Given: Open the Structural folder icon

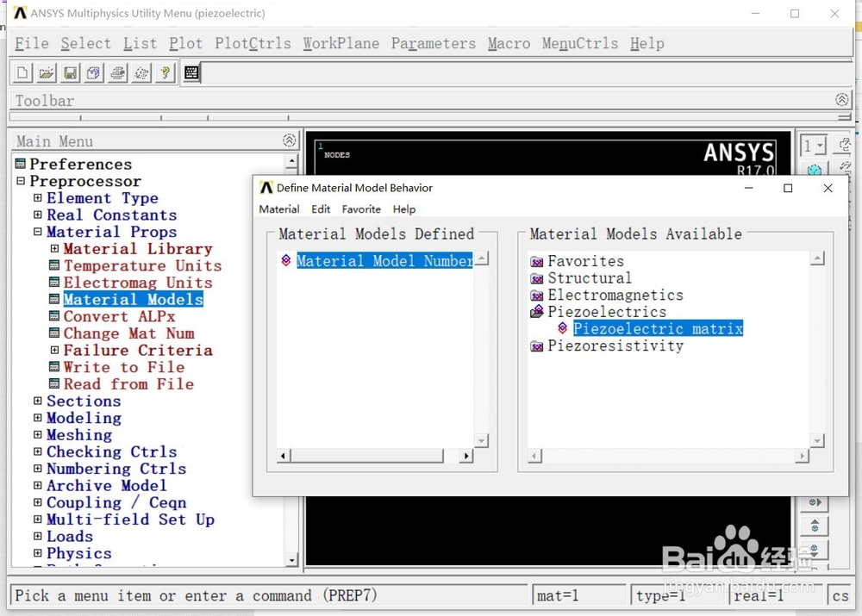Looking at the screenshot, I should pos(537,278).
